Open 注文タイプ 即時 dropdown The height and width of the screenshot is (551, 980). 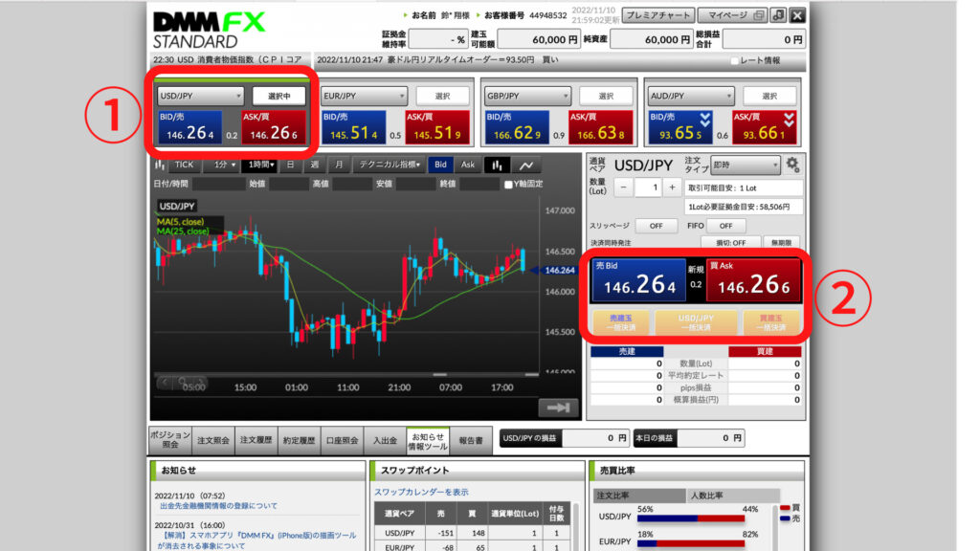(x=745, y=165)
